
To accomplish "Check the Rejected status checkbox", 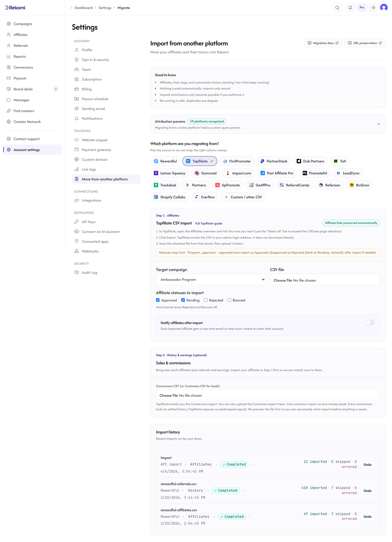I will point(206,300).
